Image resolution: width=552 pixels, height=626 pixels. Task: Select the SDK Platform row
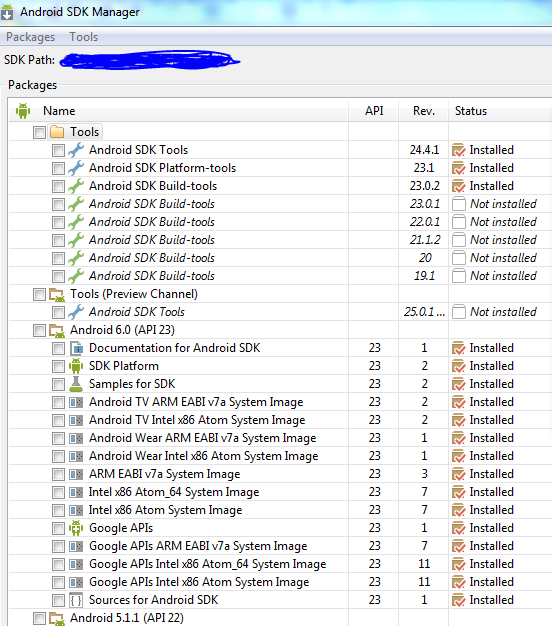[x=279, y=366]
